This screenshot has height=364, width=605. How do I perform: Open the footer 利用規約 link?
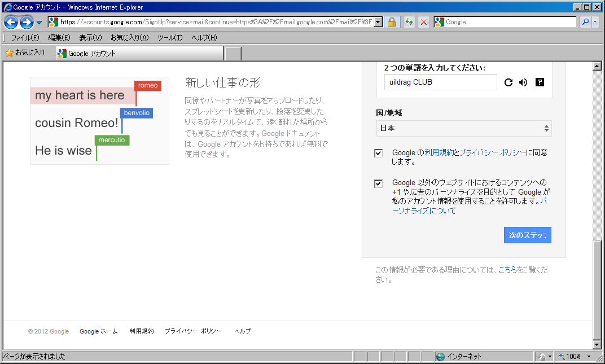142,331
